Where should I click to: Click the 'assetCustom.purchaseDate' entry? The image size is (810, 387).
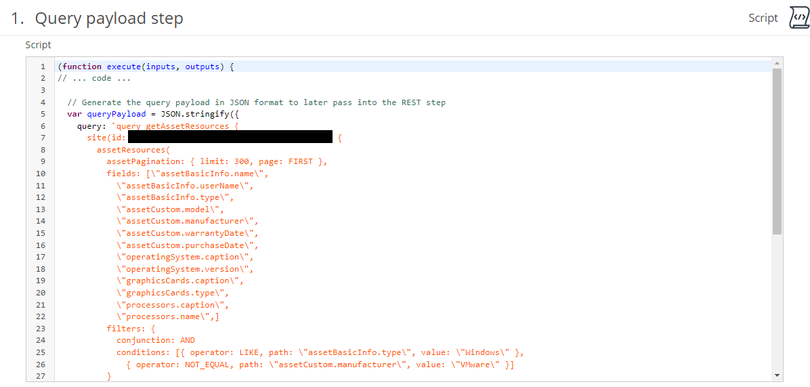tap(188, 245)
